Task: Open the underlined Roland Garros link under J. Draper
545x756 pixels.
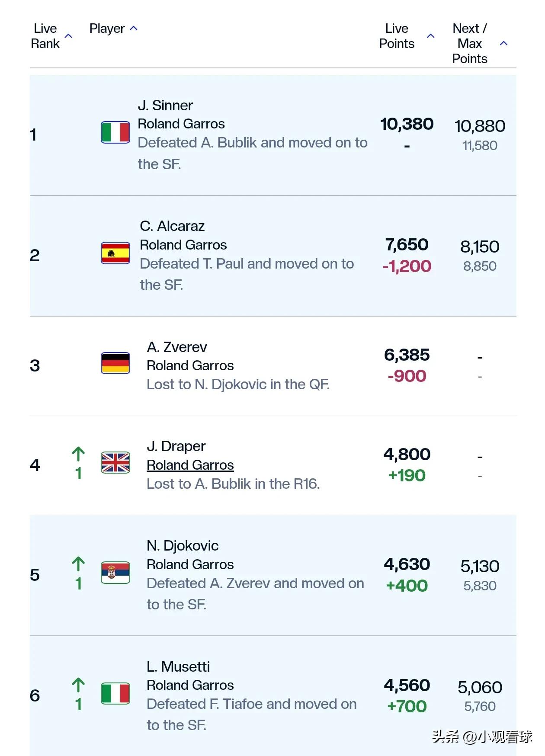Action: (x=190, y=465)
